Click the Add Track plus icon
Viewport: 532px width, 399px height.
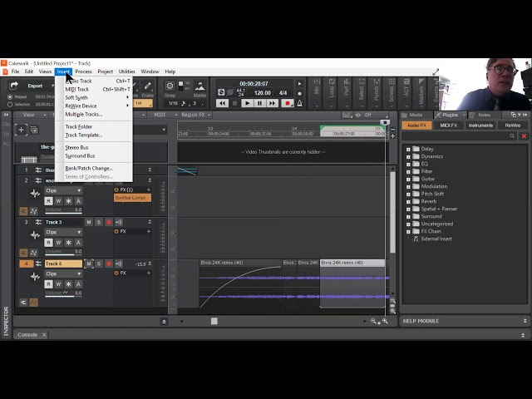[x=21, y=130]
